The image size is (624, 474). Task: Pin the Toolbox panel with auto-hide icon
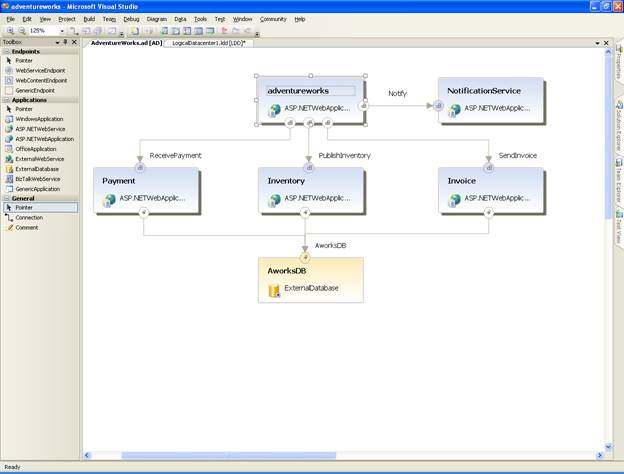[66, 42]
